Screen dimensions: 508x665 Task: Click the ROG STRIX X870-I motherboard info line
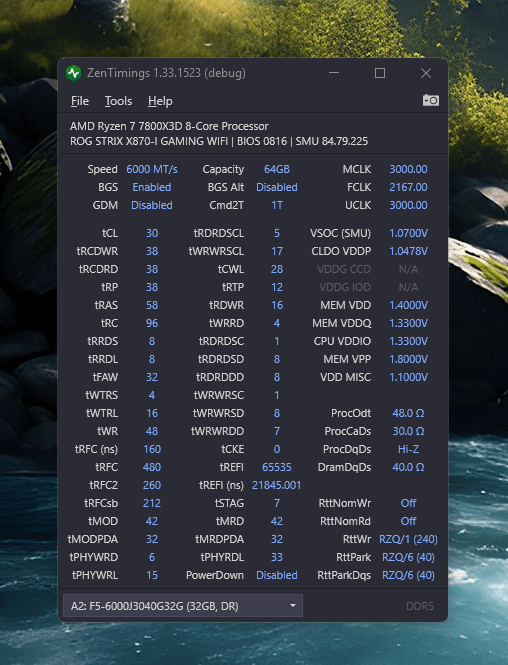(x=219, y=141)
